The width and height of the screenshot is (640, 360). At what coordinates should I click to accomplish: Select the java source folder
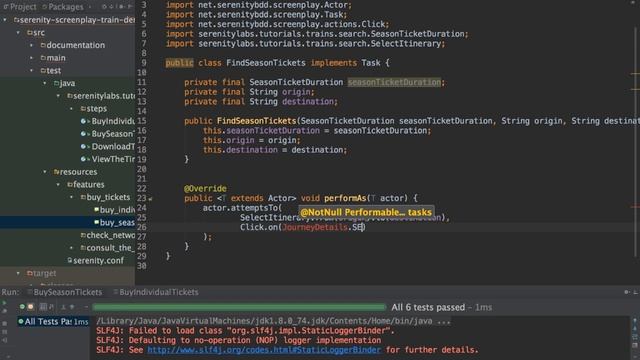(x=64, y=83)
